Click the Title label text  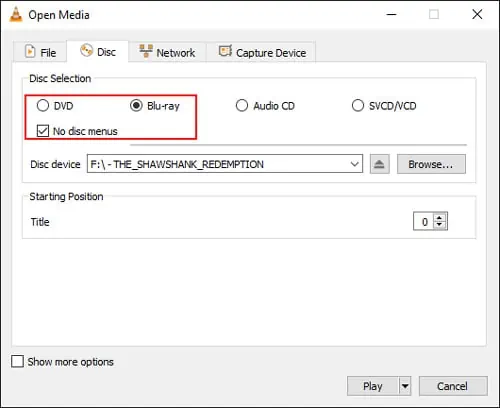tap(40, 222)
